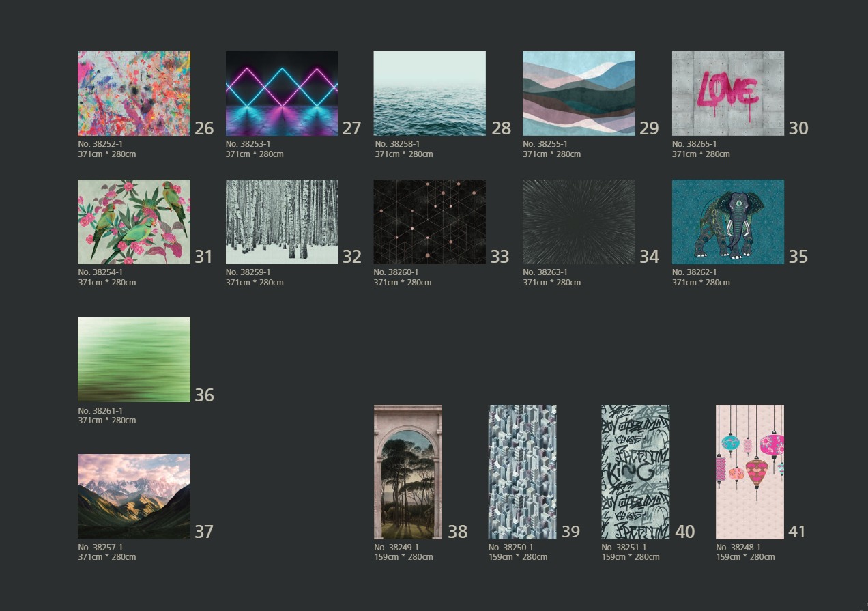Viewport: 868px width, 611px height.
Task: Click the misty ocean waves thumbnail
Action: tap(429, 94)
